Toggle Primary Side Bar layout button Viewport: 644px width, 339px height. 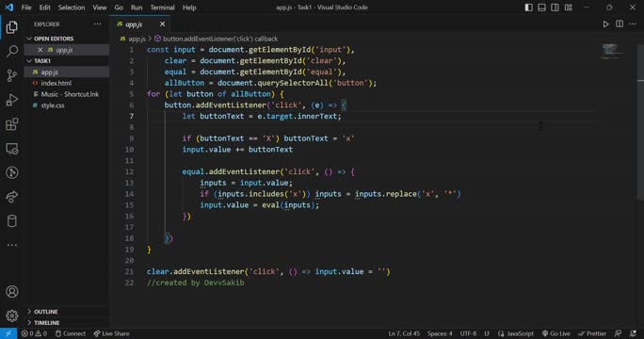coord(528,8)
